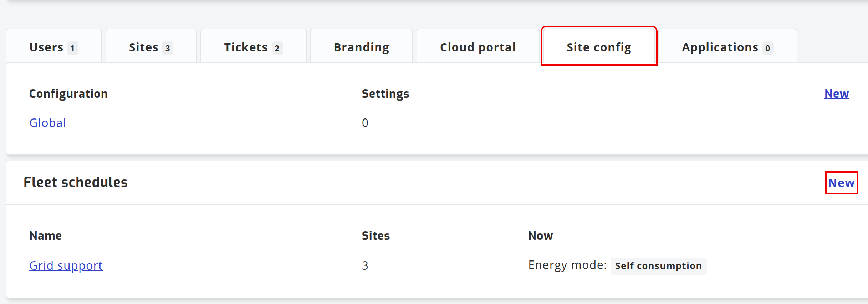Click New next to Fleet schedules
Screen dimensions: 868x304
841,183
